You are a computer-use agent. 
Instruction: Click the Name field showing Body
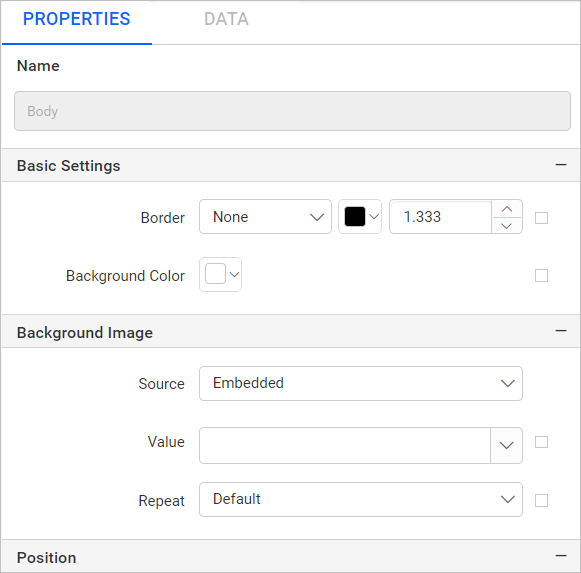pyautogui.click(x=292, y=111)
